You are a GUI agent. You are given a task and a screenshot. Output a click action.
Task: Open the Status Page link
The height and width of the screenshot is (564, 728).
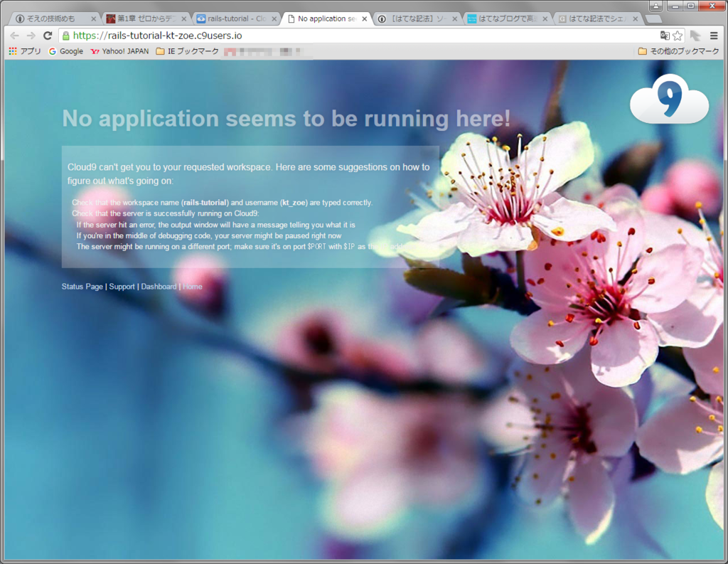82,287
